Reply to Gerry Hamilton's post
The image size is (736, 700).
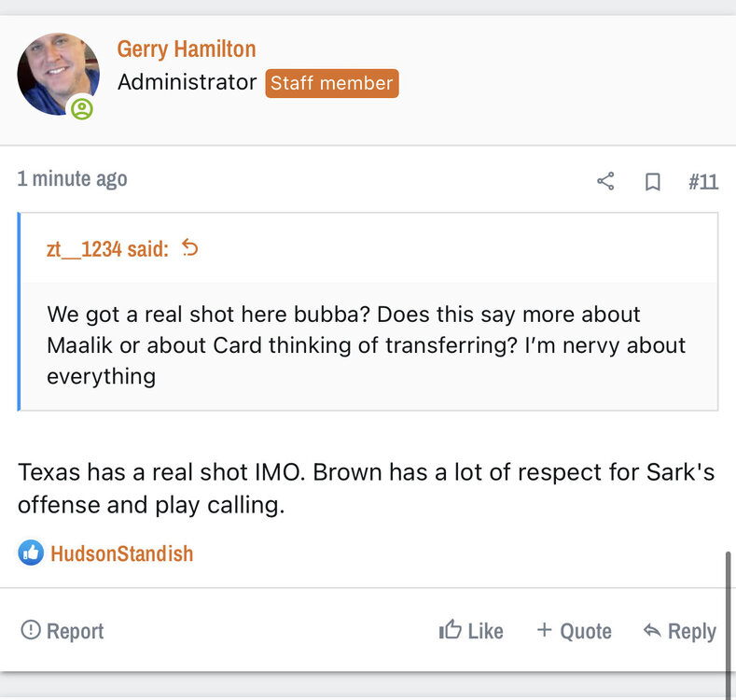pos(680,631)
